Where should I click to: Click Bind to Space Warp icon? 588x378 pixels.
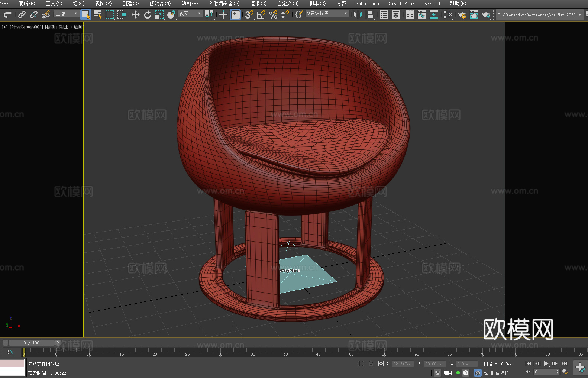(x=46, y=14)
